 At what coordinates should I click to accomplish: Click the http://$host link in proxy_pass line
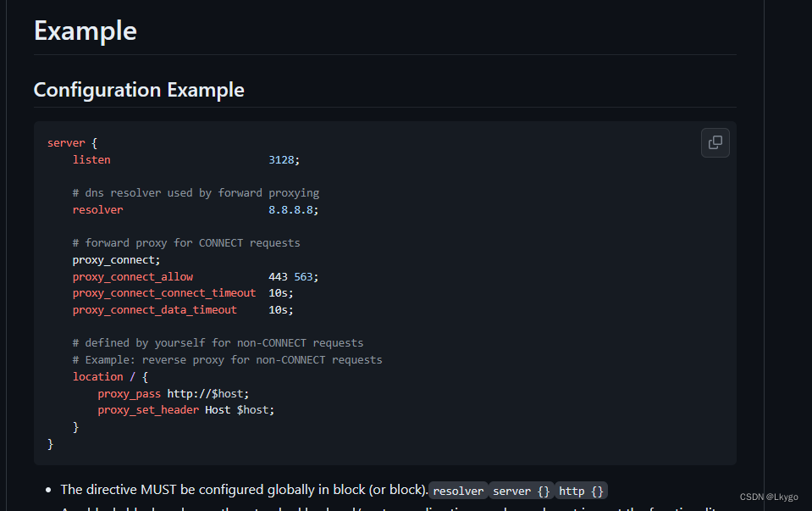click(x=207, y=392)
